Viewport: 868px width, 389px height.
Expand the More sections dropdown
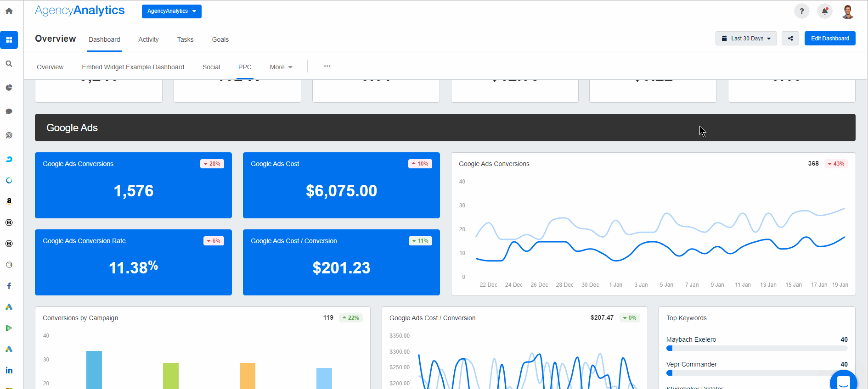[281, 67]
